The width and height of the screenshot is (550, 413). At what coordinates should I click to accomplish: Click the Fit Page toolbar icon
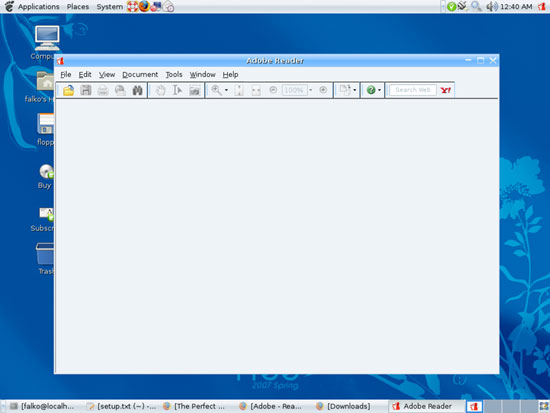(239, 90)
